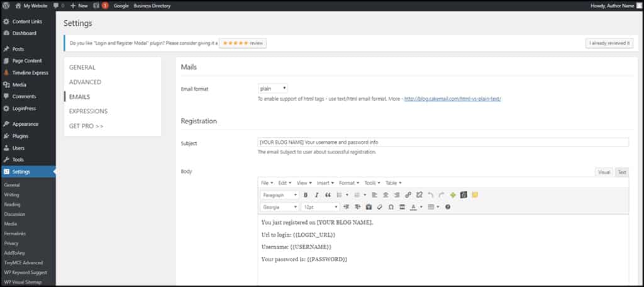Open the ADVANCED settings tab

(x=85, y=82)
